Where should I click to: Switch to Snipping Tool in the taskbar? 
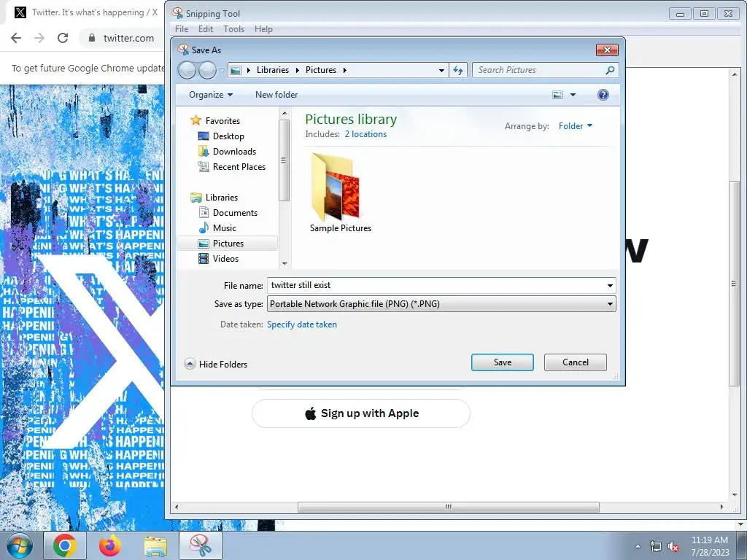(201, 545)
